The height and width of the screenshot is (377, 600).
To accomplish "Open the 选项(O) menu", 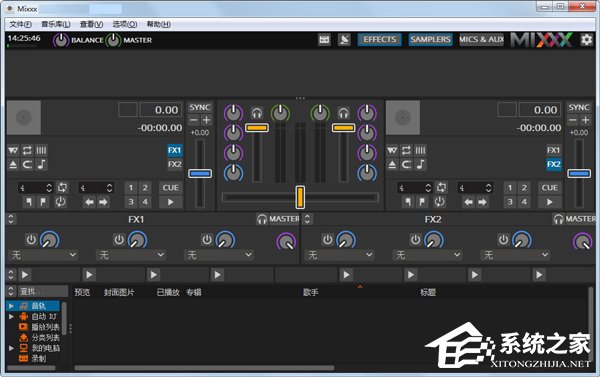I will tap(125, 24).
